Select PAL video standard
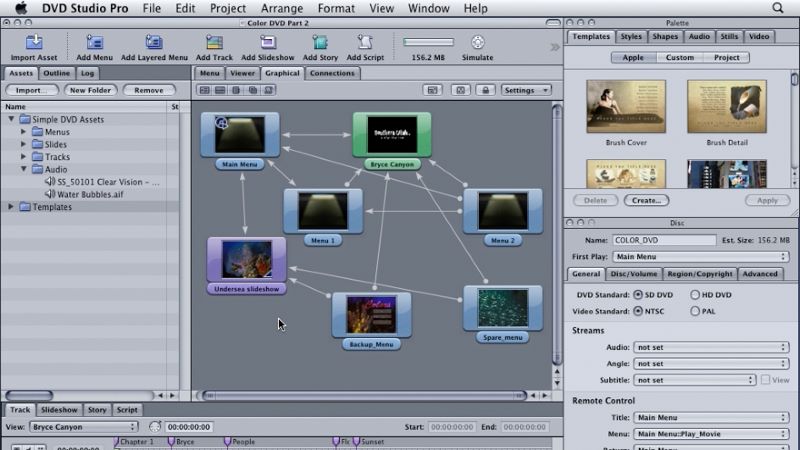This screenshot has height=450, width=800. [695, 311]
